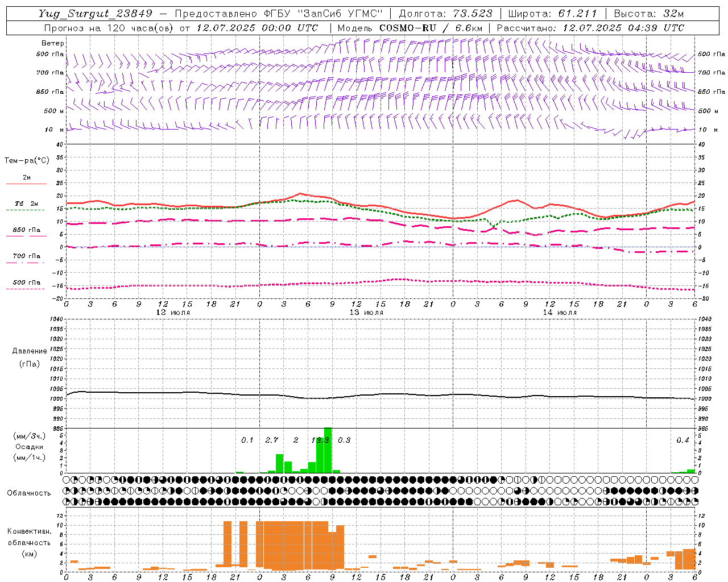This screenshot has width=728, height=582.
Task: Click the 0.1 precipitation amount value
Action: (247, 440)
